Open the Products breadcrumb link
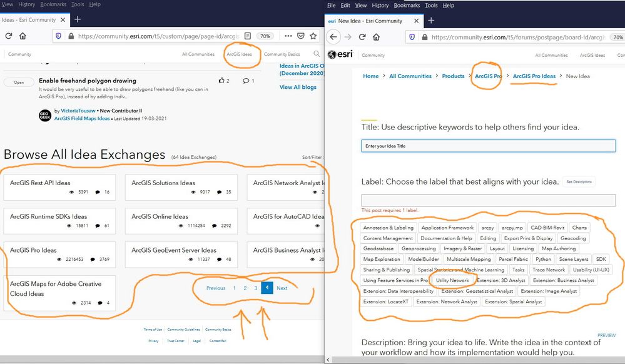This screenshot has height=364, width=625. point(453,76)
